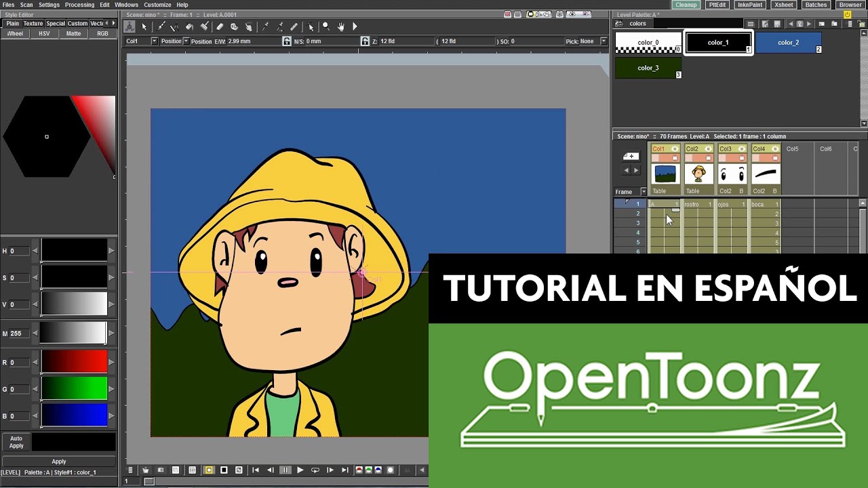
Task: Switch to the Special tab
Action: coord(56,23)
